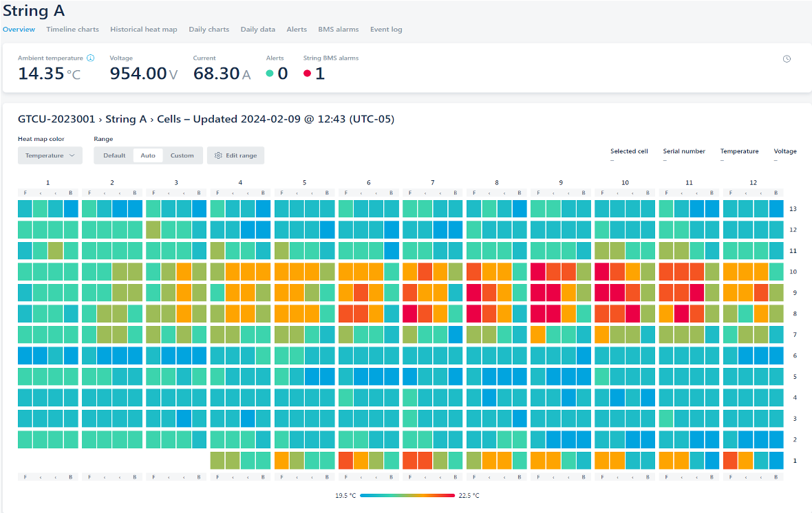
Task: Click the green Alerts status dot
Action: tap(270, 74)
